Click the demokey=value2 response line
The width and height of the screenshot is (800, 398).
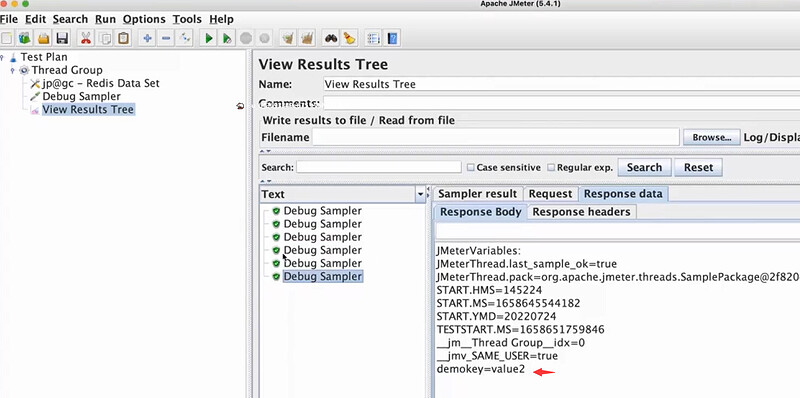click(x=480, y=369)
